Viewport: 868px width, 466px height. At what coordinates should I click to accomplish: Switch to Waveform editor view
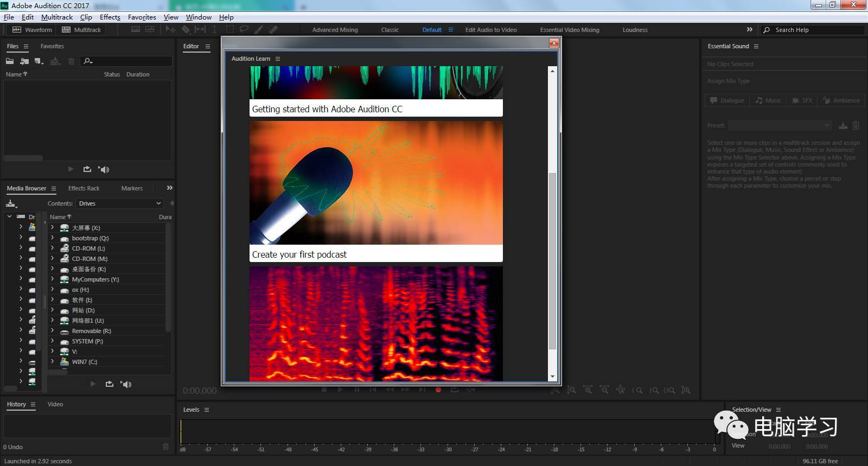(x=32, y=30)
